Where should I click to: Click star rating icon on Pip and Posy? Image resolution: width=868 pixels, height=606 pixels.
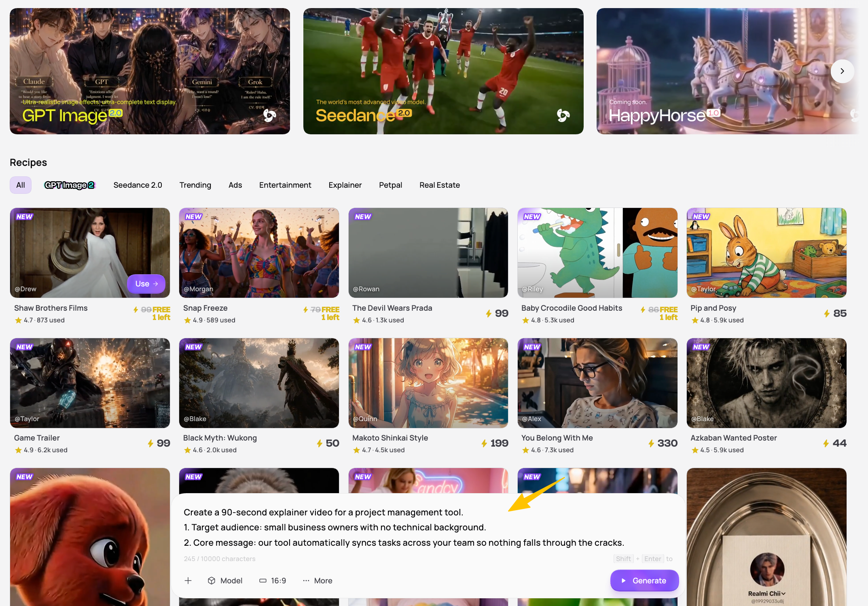coord(695,320)
